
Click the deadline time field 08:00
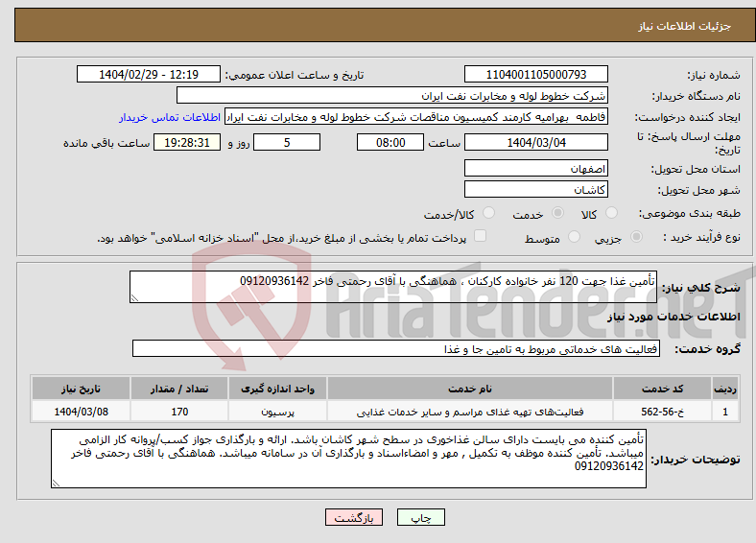pos(390,142)
